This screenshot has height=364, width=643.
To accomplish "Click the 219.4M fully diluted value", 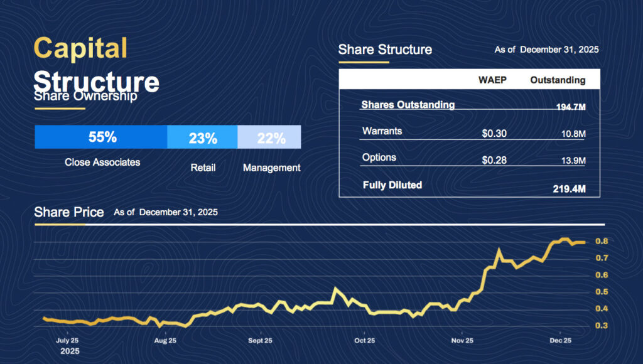I will coord(569,188).
